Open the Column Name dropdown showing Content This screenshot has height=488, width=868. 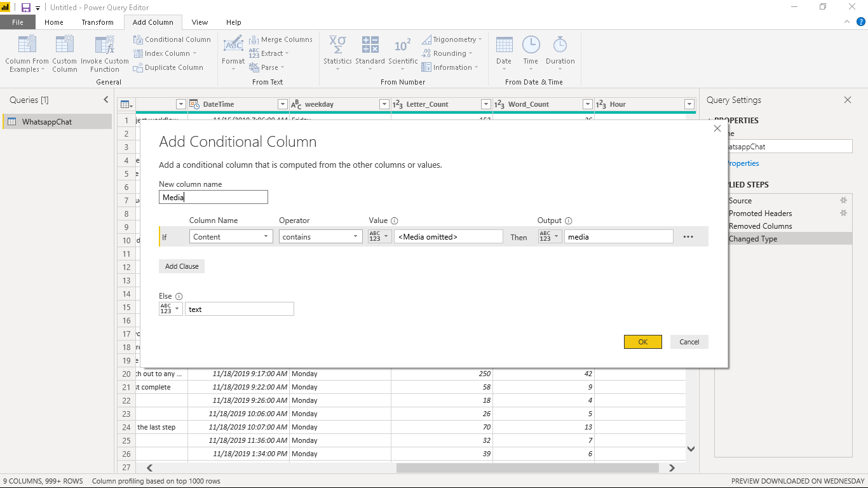(231, 236)
